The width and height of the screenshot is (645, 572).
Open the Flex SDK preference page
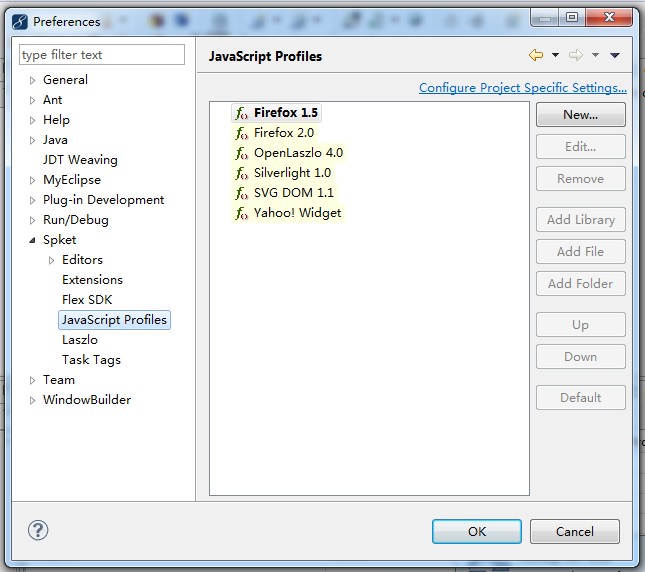pos(87,300)
